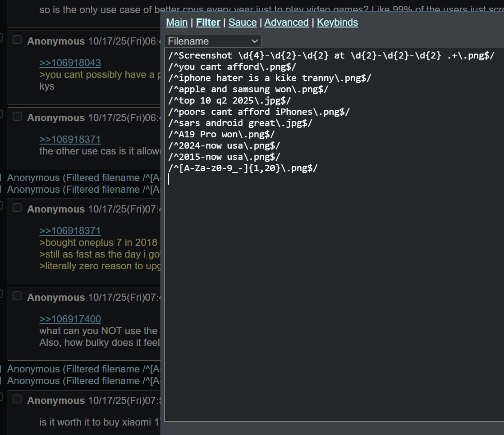The height and width of the screenshot is (435, 504).
Task: Tick checkbox of post saying 'the other use cas'
Action: click(17, 116)
